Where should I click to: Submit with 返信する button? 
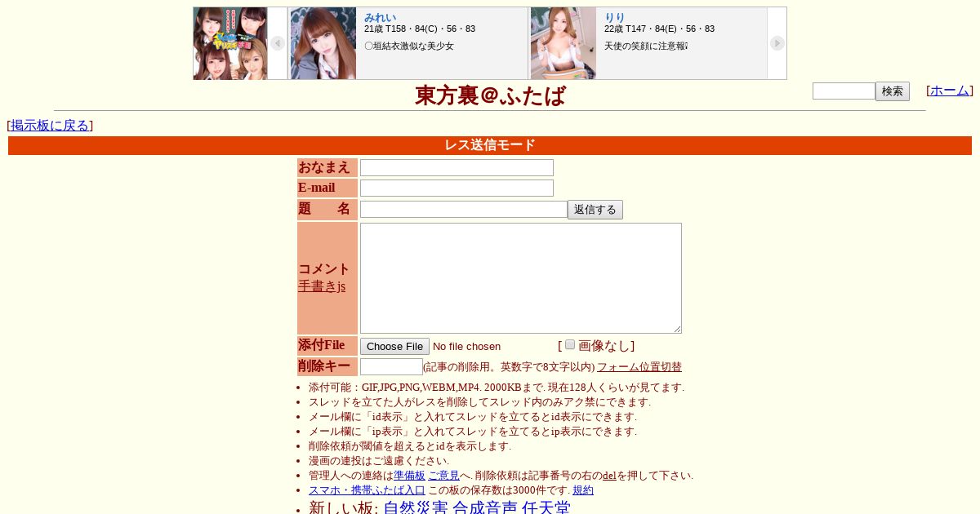(x=595, y=210)
